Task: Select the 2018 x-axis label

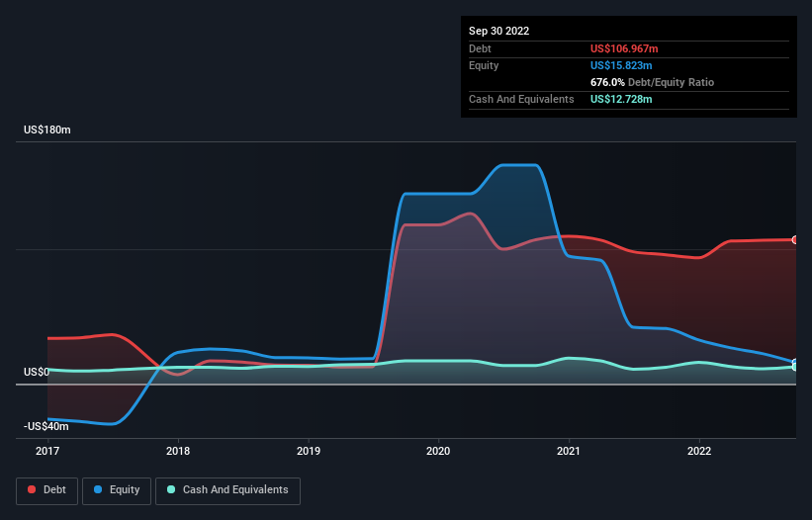Action: pos(178,451)
